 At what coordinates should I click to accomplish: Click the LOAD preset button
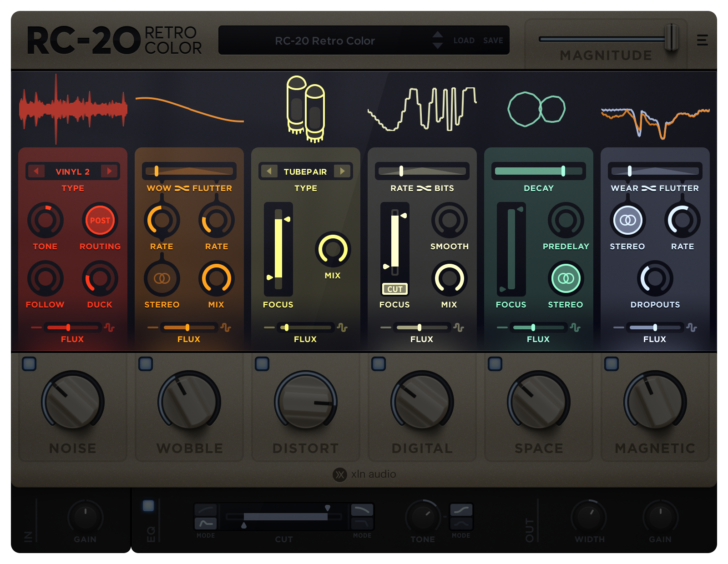tap(464, 40)
